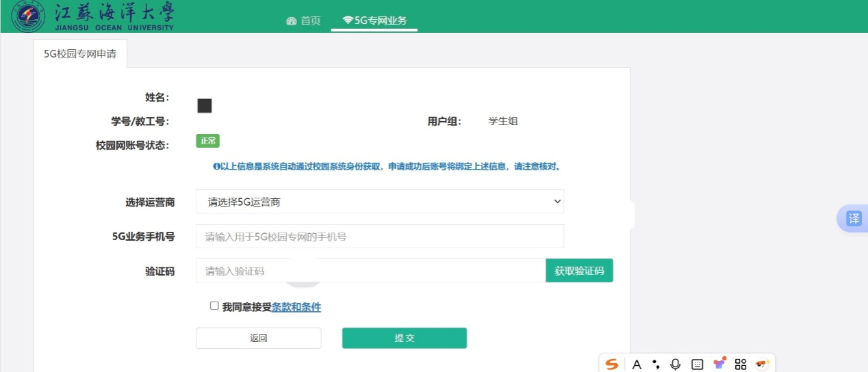The width and height of the screenshot is (868, 372).
Task: Focus the 5G业务手机号 phone number field
Action: pos(380,237)
